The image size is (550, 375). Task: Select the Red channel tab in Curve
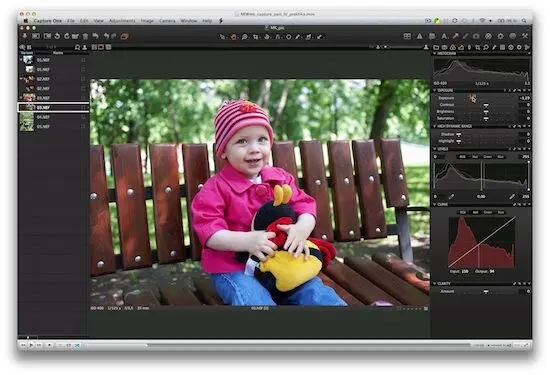coord(475,212)
